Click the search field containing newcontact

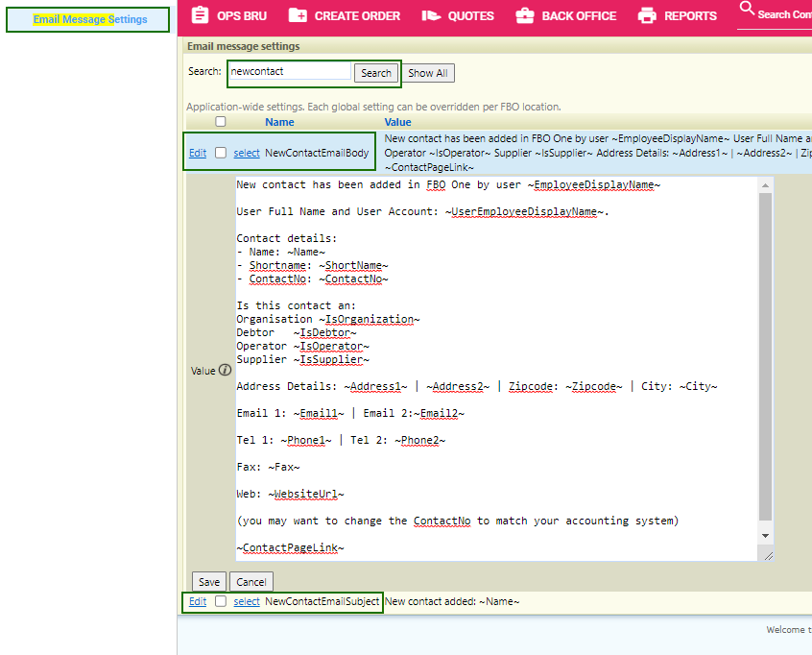(x=290, y=71)
